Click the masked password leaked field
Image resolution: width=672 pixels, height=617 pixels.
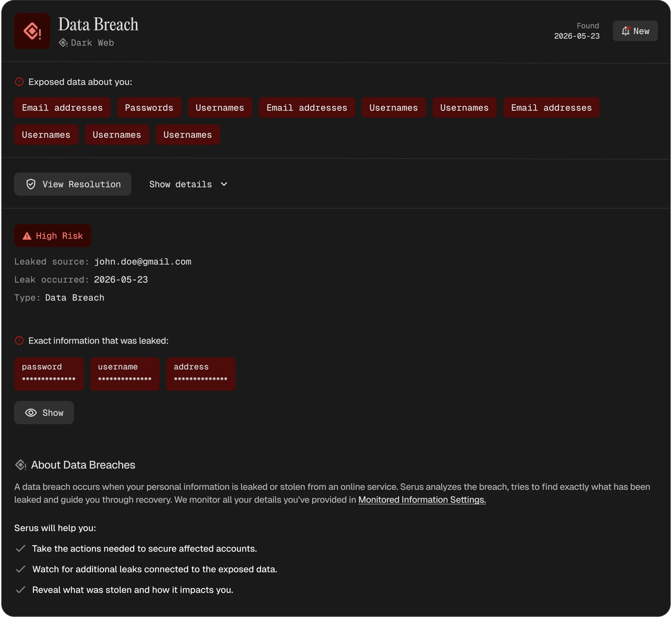(49, 374)
